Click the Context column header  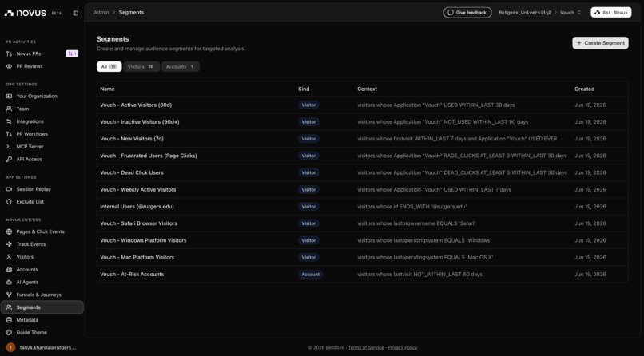368,89
